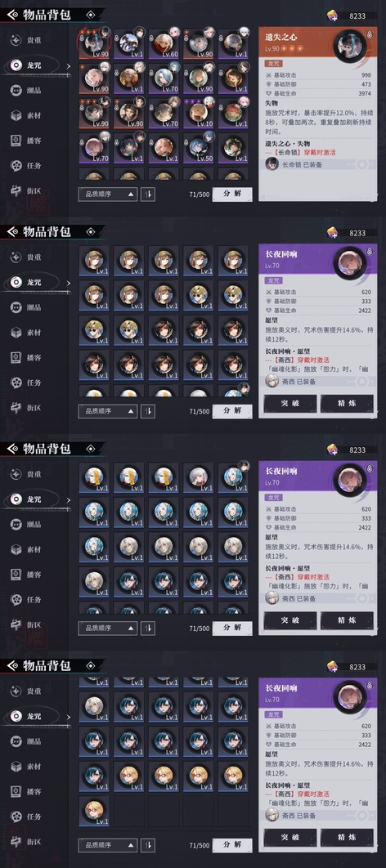Open the 贵重 category icon in topmost panel

click(x=16, y=40)
